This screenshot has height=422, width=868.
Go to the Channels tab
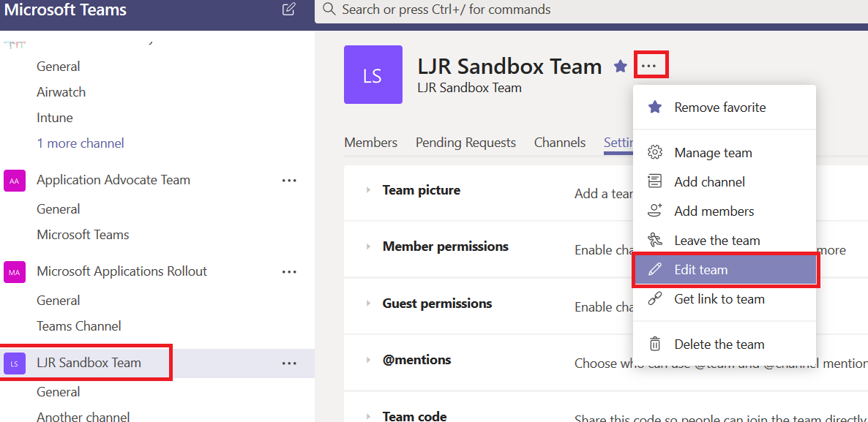(560, 143)
